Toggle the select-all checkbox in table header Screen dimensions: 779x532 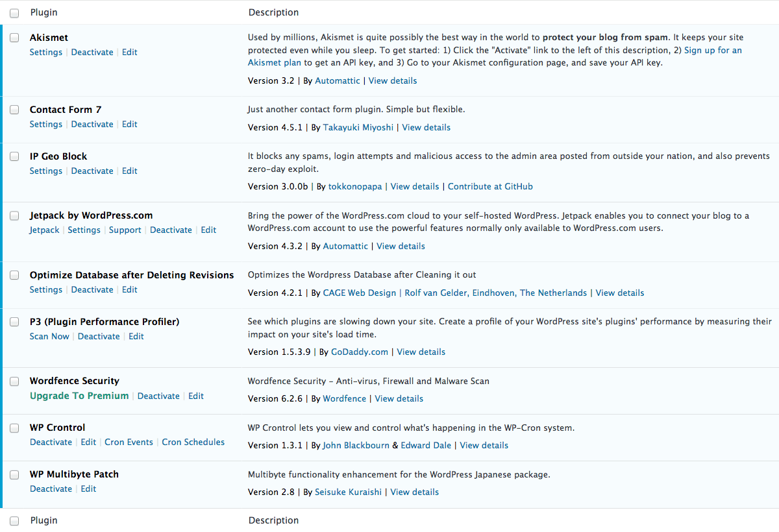[x=14, y=13]
